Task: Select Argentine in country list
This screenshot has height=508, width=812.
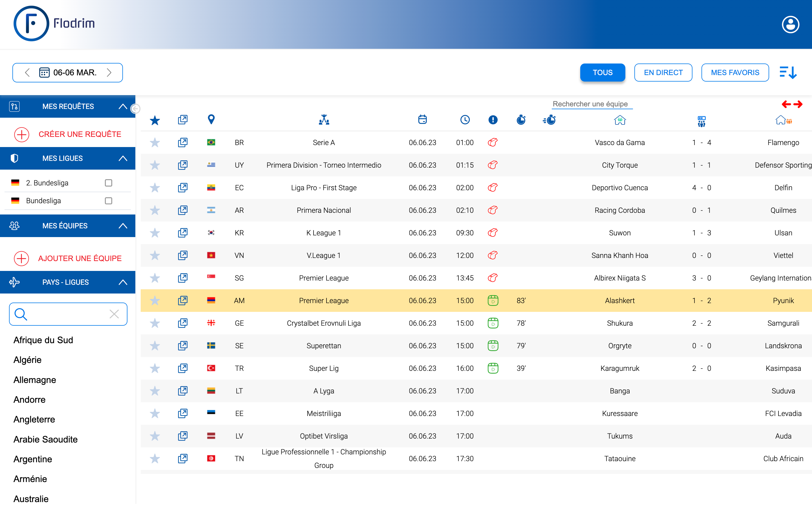Action: coord(33,459)
